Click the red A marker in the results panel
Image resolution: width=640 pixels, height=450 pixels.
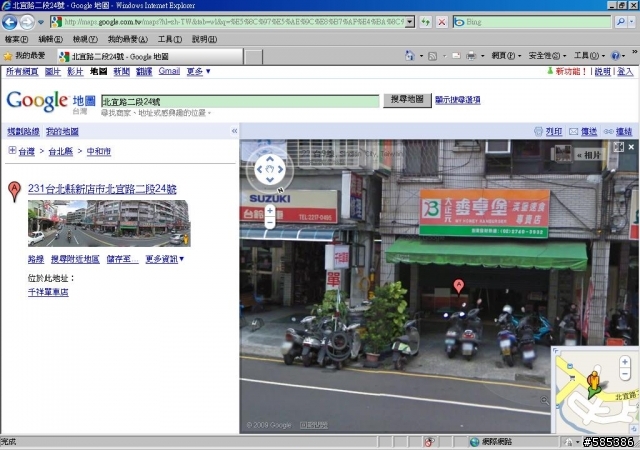tap(14, 191)
